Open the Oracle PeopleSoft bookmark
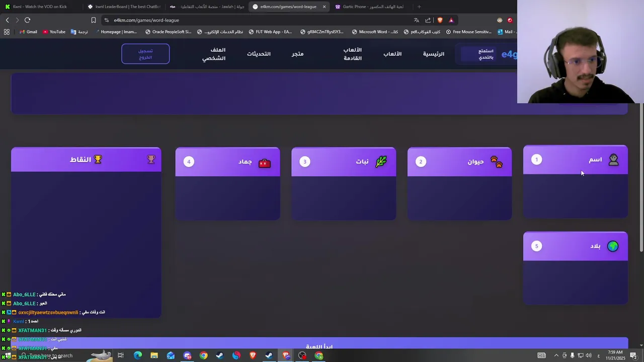 [x=168, y=32]
